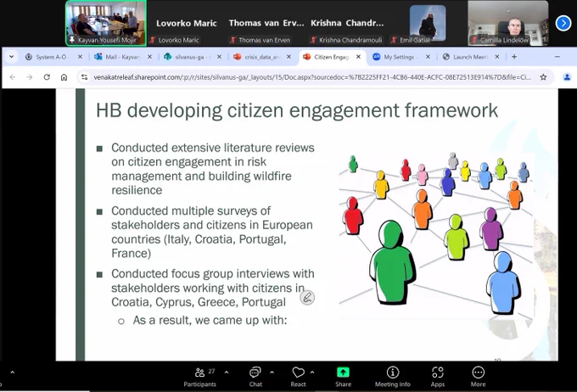Screen dimensions: 577x392
Task: Go to the browser home page
Action: (x=64, y=77)
